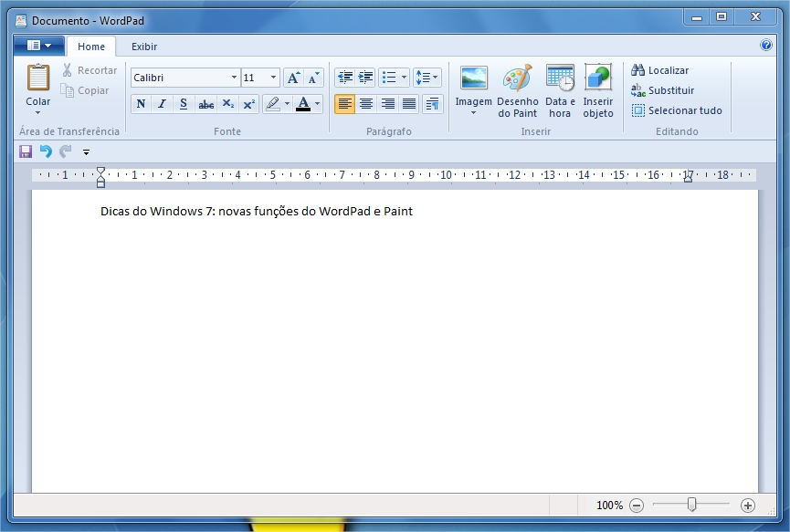Enable center paragraph alignment
This screenshot has height=532, width=790.
point(366,104)
